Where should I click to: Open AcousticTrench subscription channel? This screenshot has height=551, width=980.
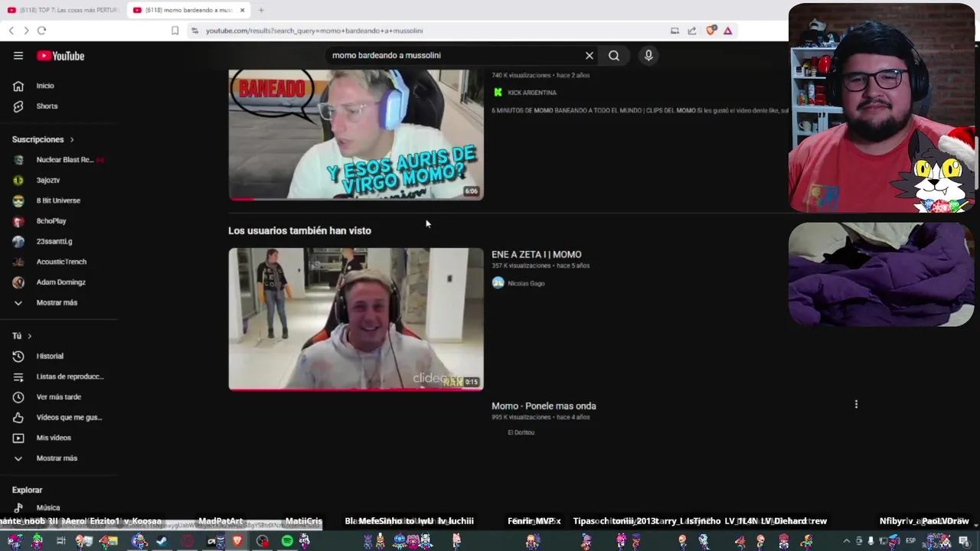click(61, 262)
